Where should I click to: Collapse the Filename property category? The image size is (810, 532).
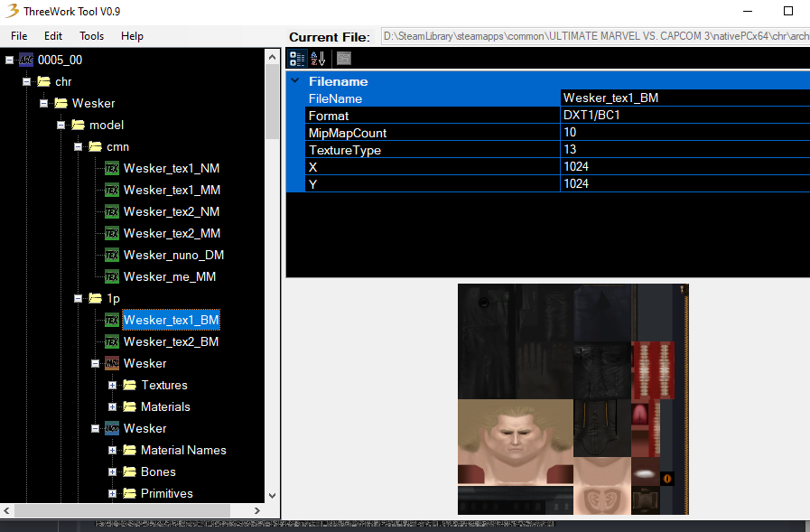click(295, 80)
